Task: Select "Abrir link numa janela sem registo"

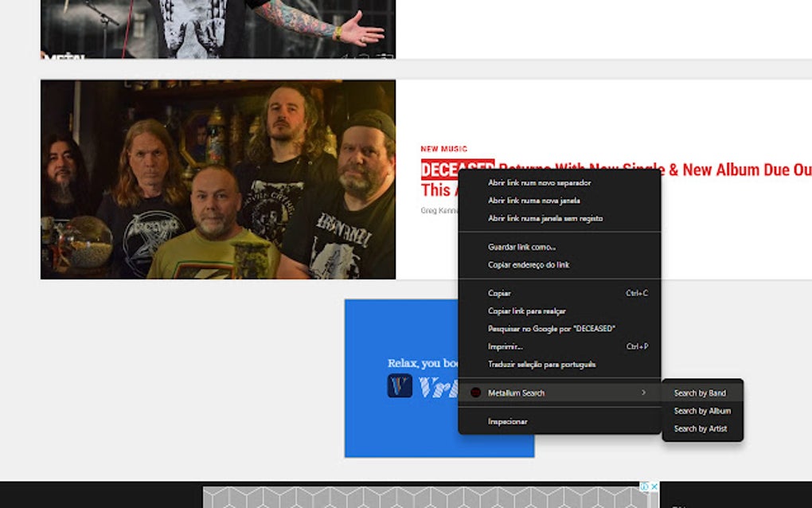Action: tap(545, 217)
